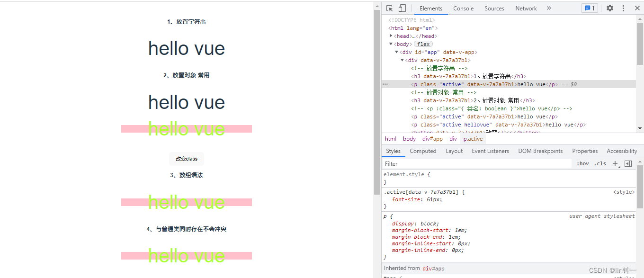Open DevTools settings gear
This screenshot has height=278, width=644.
[610, 8]
